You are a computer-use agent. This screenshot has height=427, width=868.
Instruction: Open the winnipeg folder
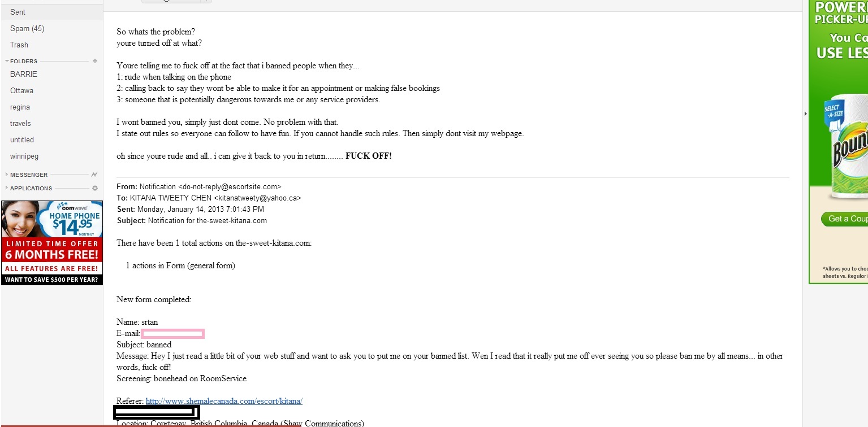24,156
